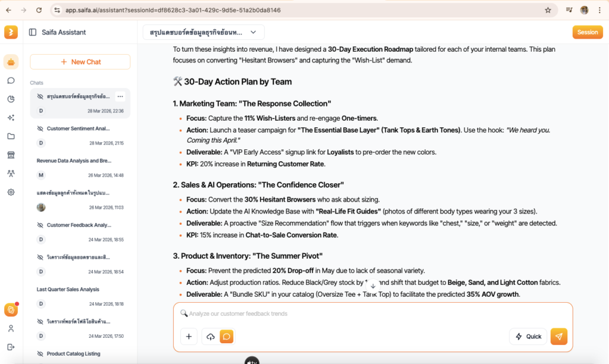Viewport: 609px width, 364px height.
Task: Open the chat bubble sidebar icon
Action: tap(11, 80)
